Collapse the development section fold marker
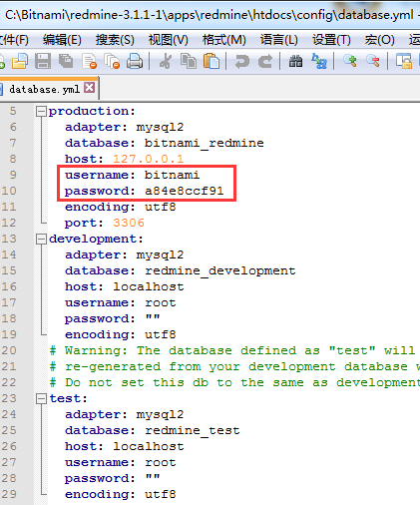Viewport: 420px width, 505px height. (x=41, y=239)
